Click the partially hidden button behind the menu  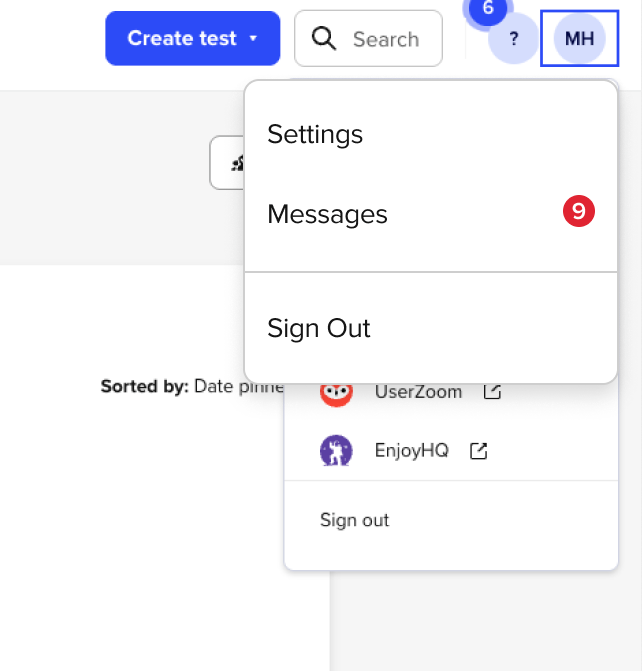(x=227, y=163)
